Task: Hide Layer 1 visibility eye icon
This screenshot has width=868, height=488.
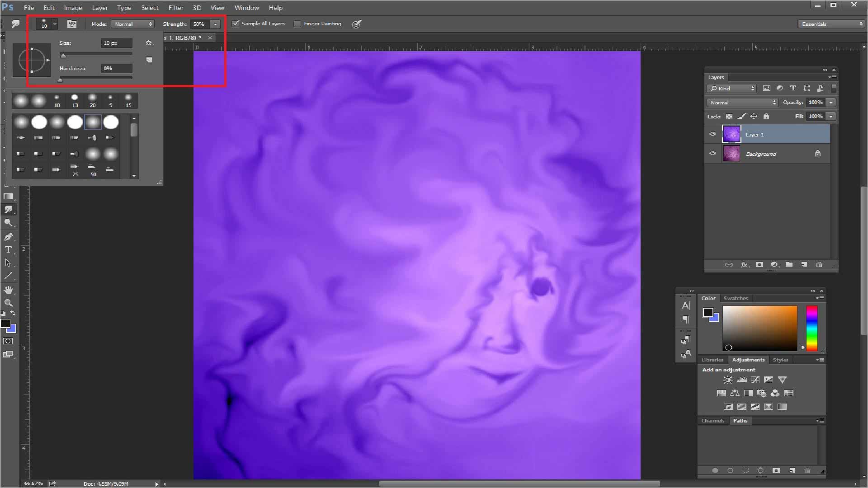Action: click(x=712, y=133)
